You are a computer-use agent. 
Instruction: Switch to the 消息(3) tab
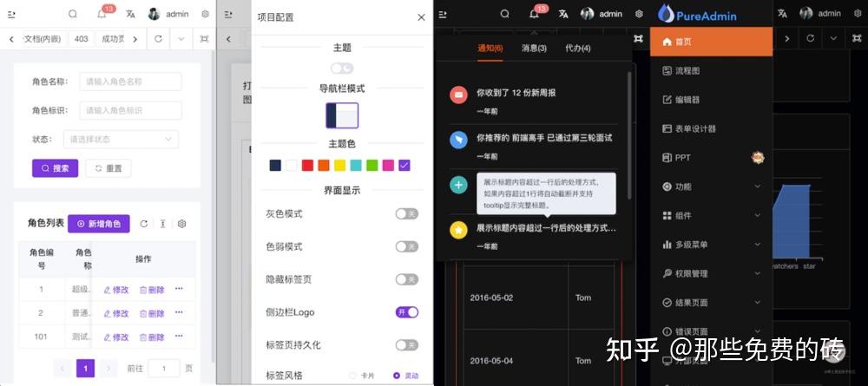pos(534,48)
